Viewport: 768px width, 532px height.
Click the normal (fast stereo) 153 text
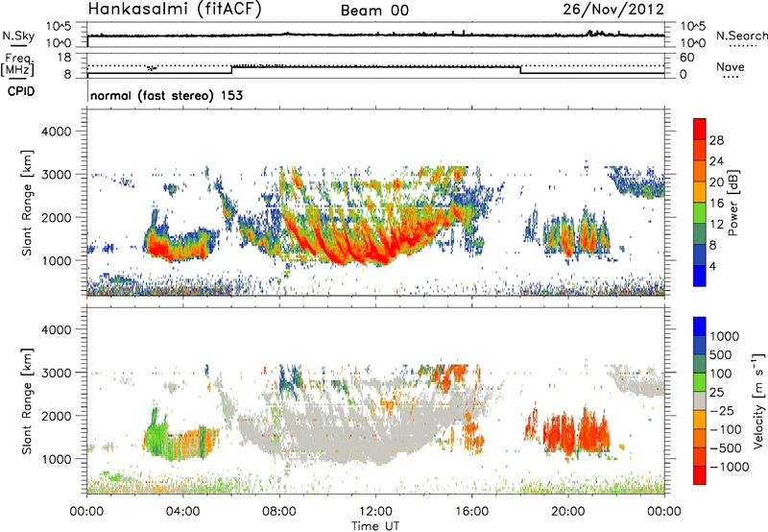166,95
